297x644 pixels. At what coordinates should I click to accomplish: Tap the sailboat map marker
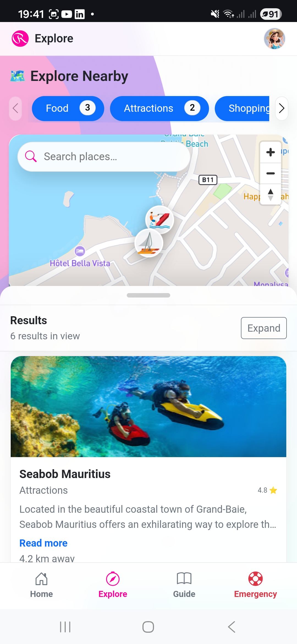click(x=149, y=243)
